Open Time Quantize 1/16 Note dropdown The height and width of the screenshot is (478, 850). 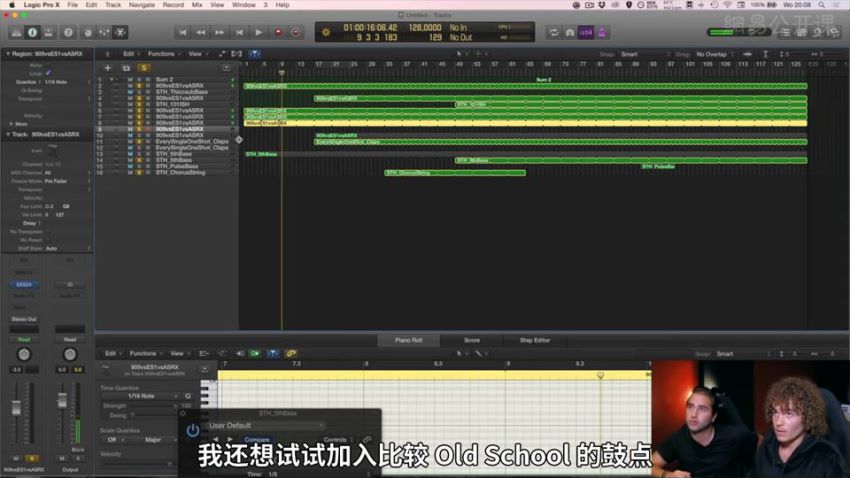[141, 396]
